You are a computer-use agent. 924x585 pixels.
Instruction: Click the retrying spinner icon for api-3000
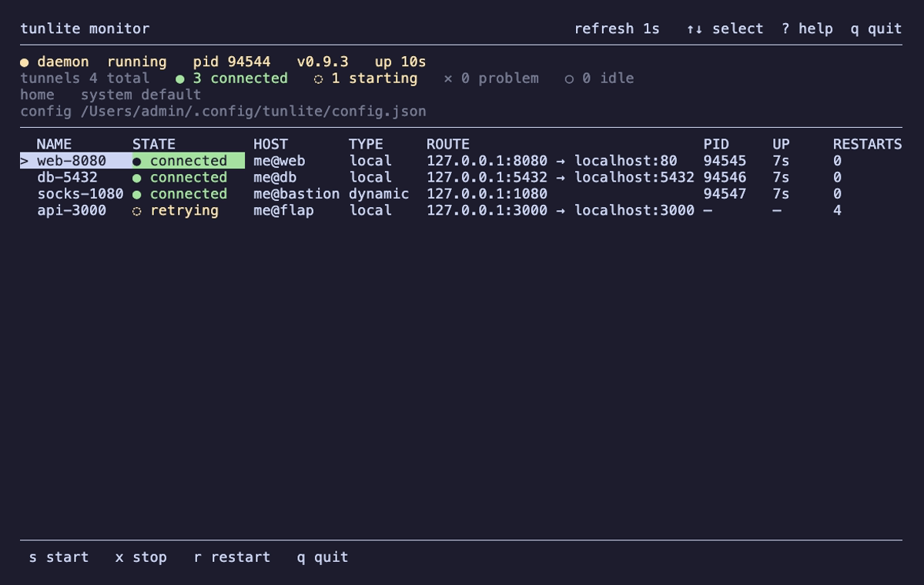point(137,211)
